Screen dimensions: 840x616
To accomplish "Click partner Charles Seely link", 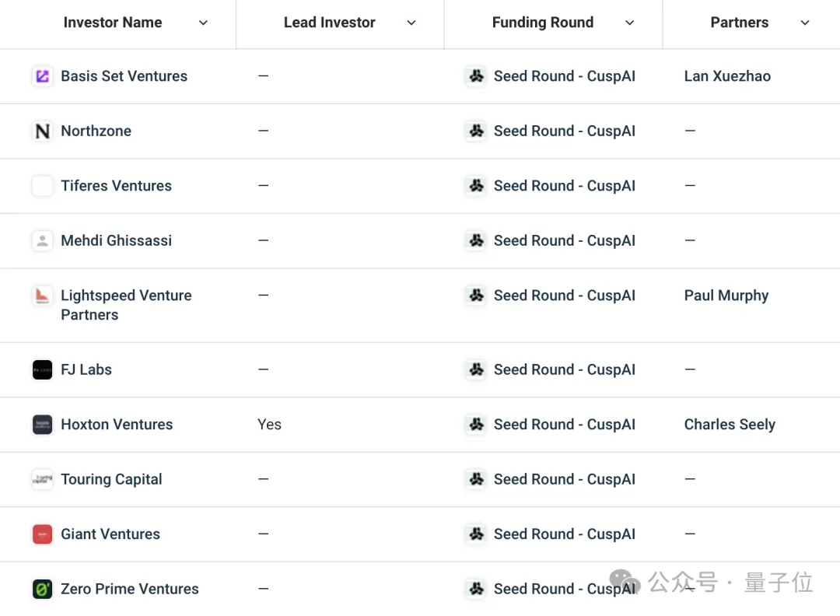I will click(730, 425).
